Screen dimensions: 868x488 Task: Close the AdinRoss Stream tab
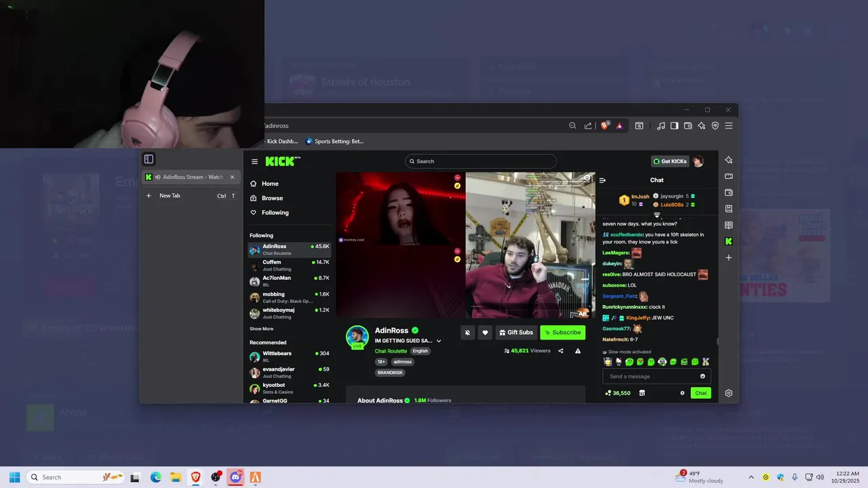click(x=232, y=177)
